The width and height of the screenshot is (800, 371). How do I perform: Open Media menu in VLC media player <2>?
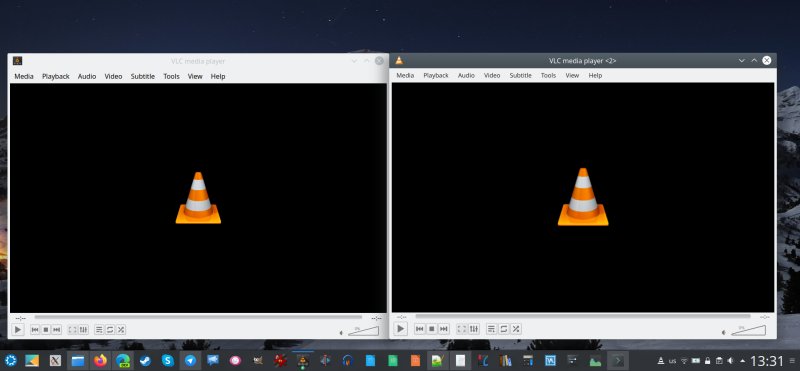(405, 76)
